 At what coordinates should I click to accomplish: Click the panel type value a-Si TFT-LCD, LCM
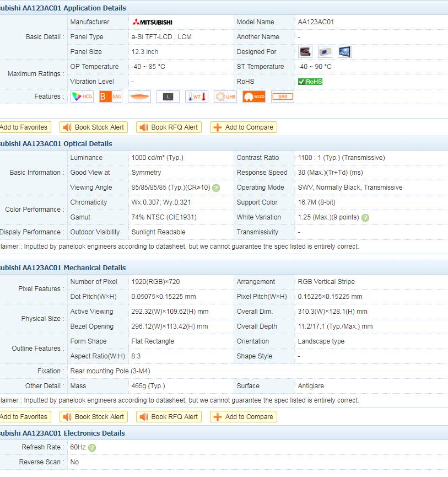[161, 37]
